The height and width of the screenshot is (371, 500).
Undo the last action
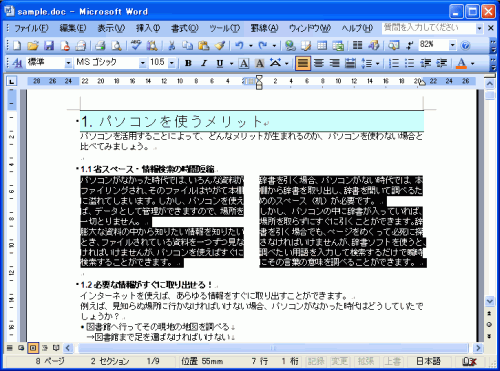pyautogui.click(x=239, y=45)
